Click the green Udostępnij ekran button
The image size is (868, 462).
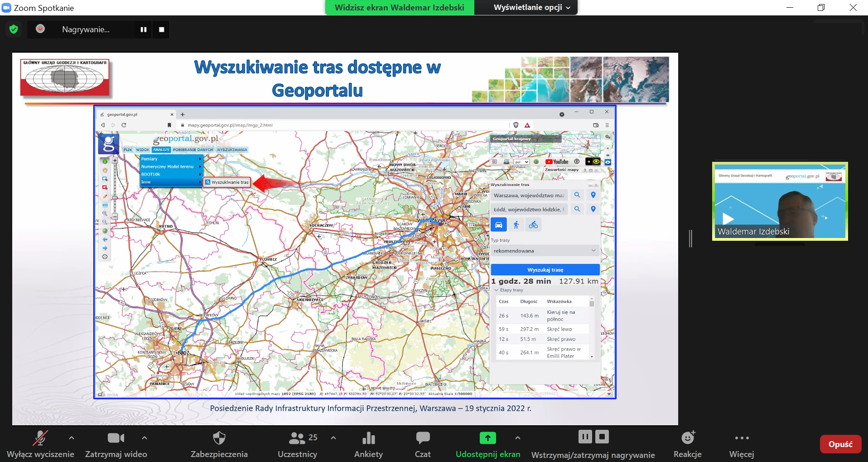tap(488, 444)
